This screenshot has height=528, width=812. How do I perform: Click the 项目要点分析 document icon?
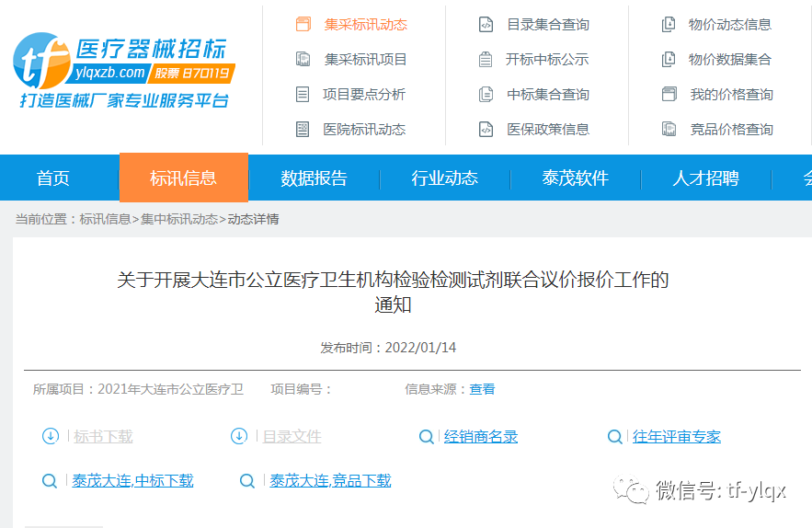point(303,95)
